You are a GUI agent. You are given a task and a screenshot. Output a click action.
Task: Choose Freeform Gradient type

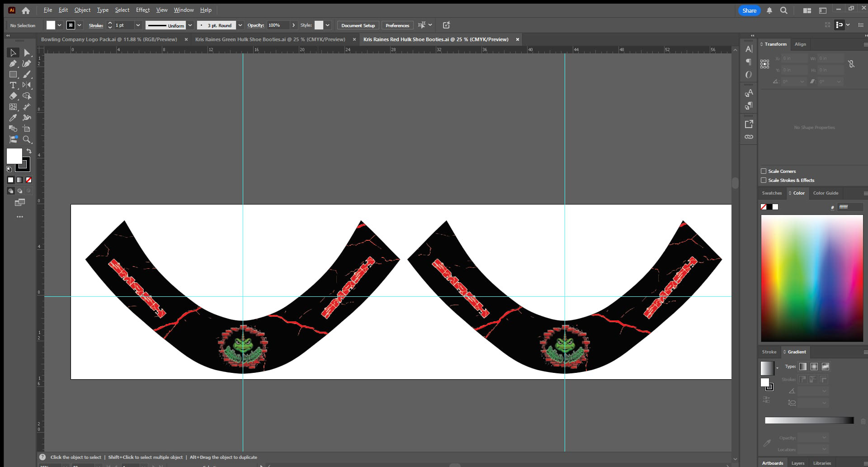pos(826,367)
